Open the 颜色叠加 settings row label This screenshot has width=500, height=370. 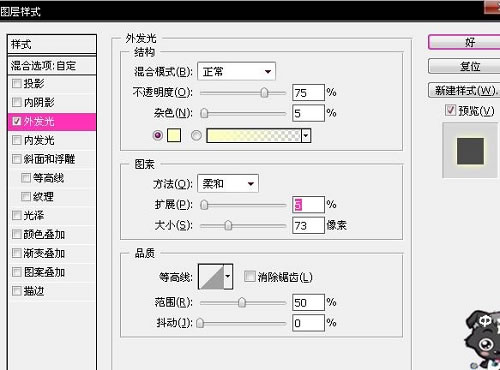(44, 234)
